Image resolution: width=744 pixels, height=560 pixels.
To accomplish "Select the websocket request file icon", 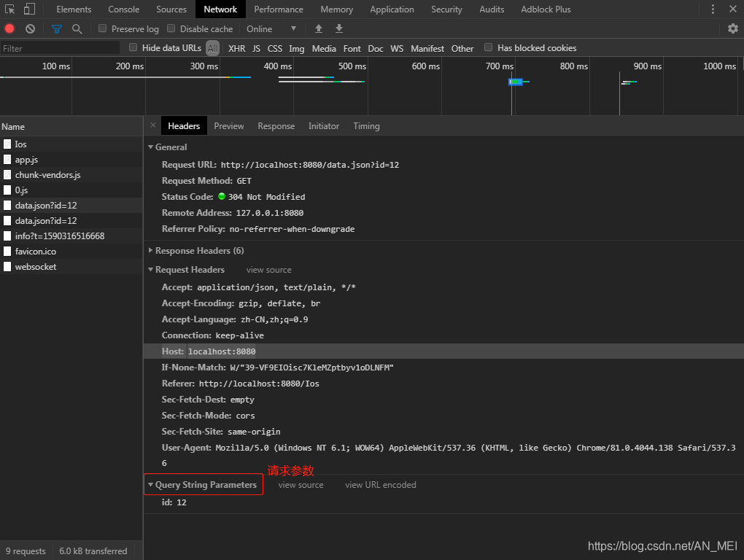I will (x=7, y=266).
